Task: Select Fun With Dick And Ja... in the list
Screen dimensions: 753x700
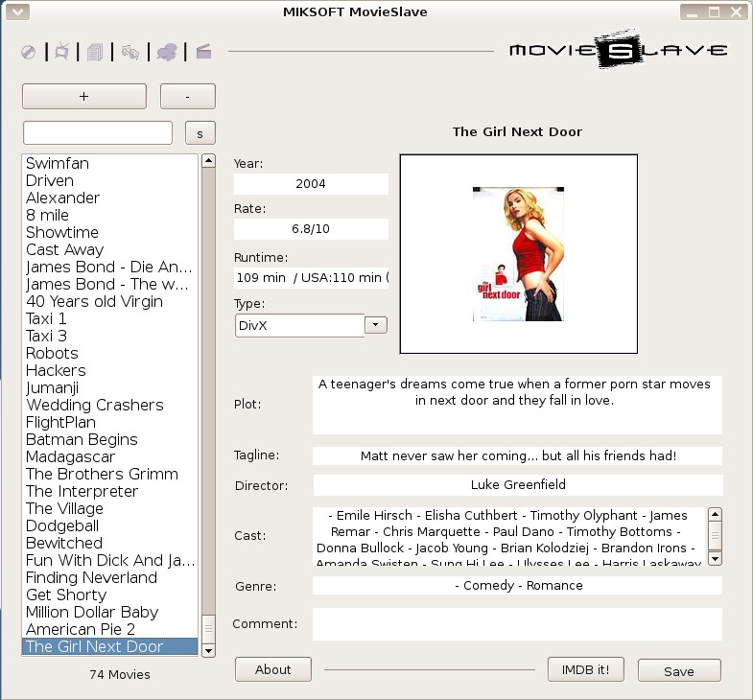Action: [110, 561]
